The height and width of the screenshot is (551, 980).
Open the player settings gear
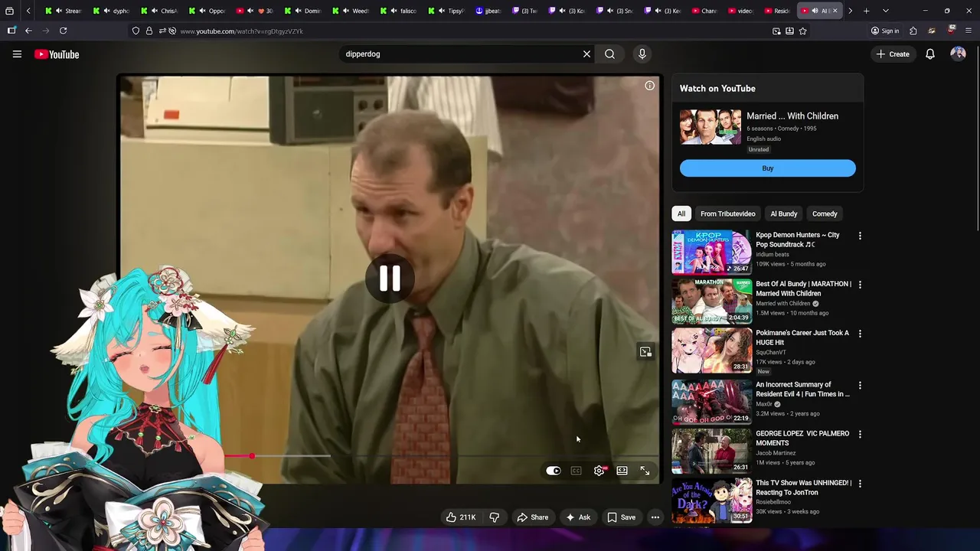(x=599, y=471)
